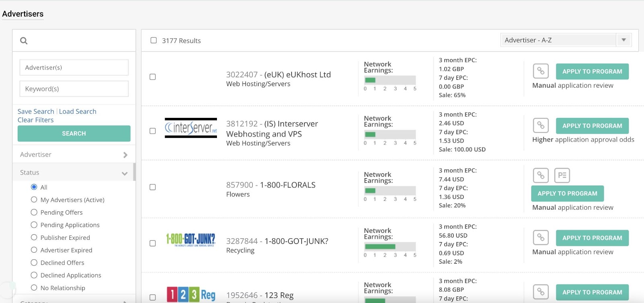Expand the Advertiser filter section
The height and width of the screenshot is (303, 644).
pyautogui.click(x=74, y=155)
